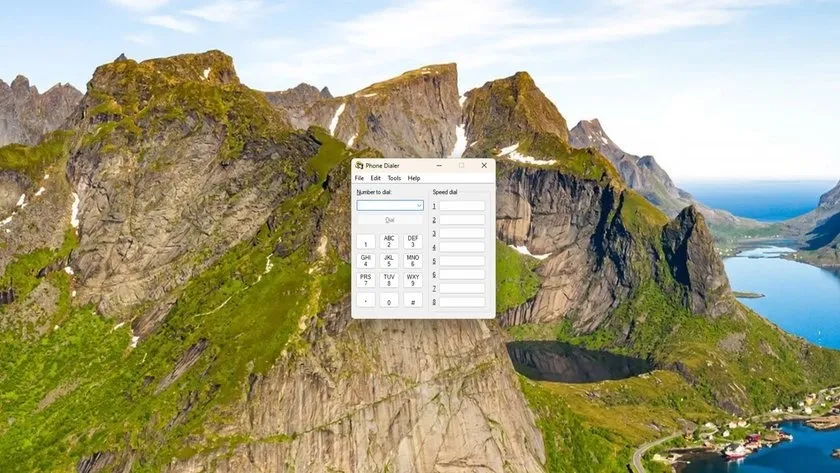
Task: Click the JKL 5 keypad button
Action: pos(389,260)
